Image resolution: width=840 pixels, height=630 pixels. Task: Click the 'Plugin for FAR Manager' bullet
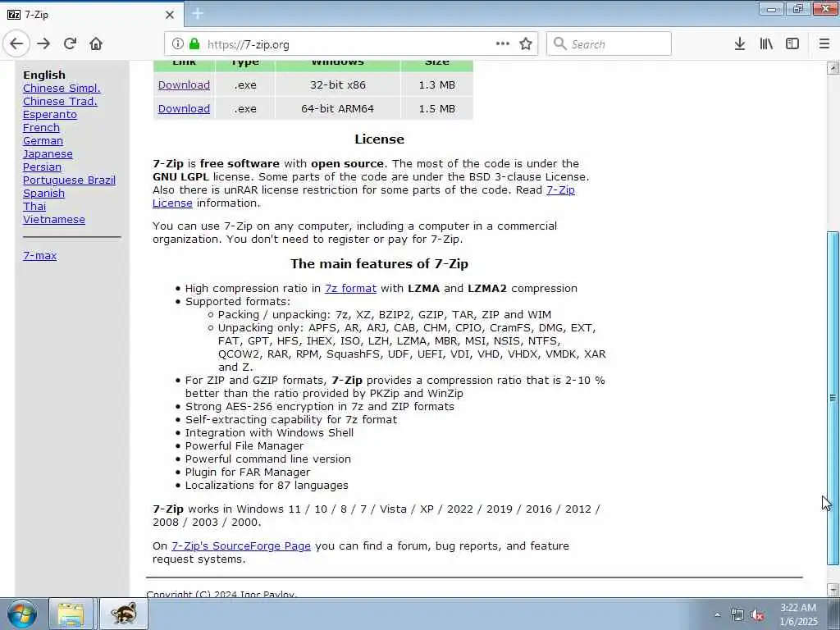(x=248, y=472)
